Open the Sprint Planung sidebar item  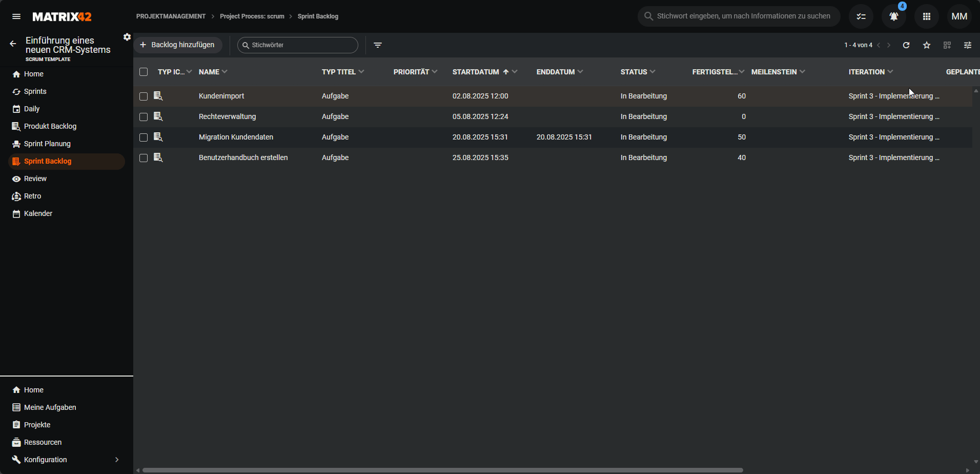point(47,144)
